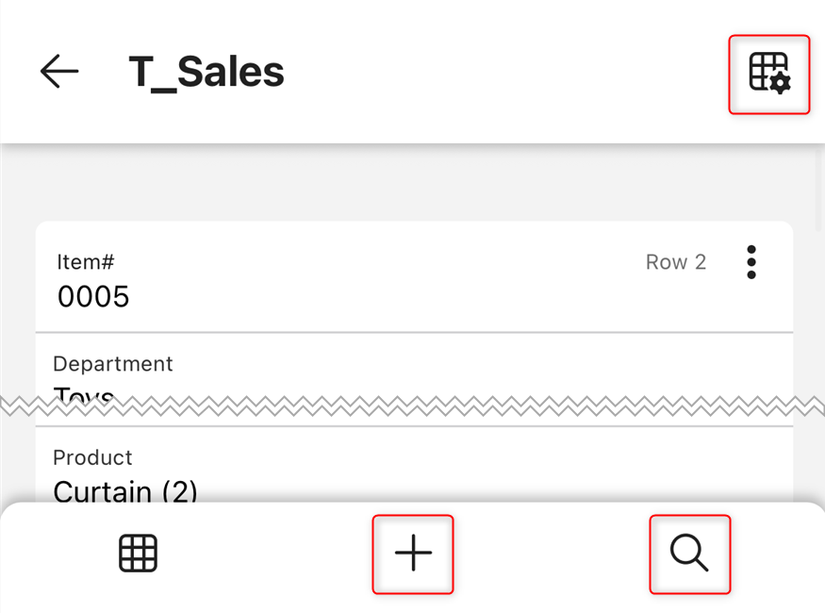Click the Product field label
Image resolution: width=825 pixels, height=613 pixels.
[92, 457]
